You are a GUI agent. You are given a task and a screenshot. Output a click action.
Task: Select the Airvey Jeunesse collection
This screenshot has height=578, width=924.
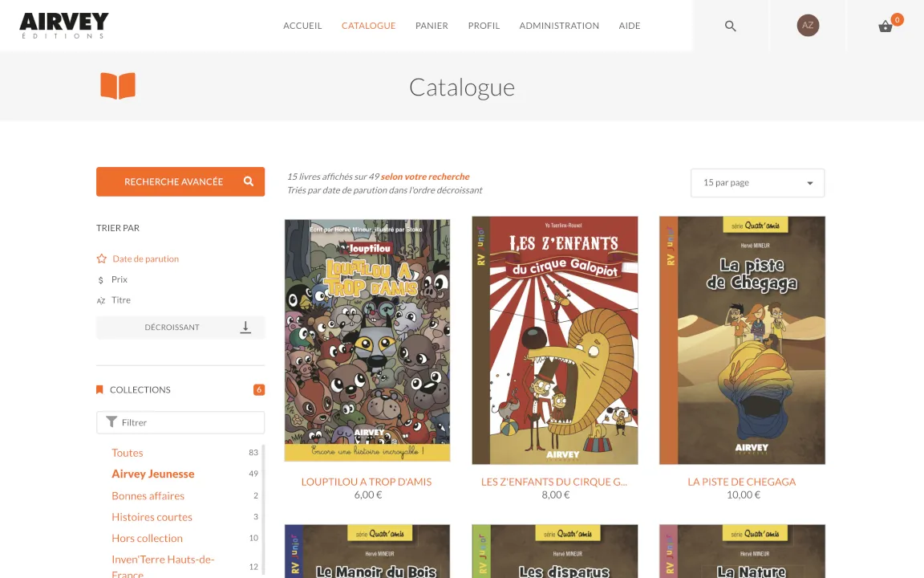click(152, 474)
